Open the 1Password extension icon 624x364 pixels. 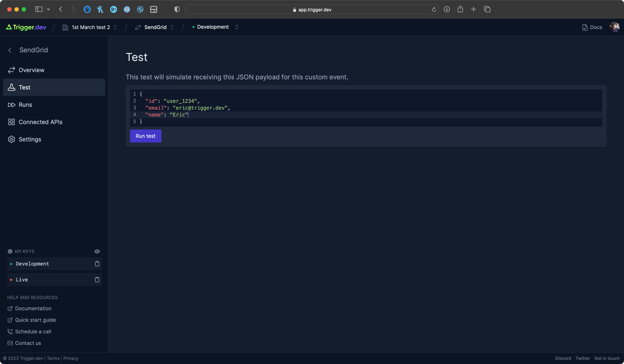(127, 9)
